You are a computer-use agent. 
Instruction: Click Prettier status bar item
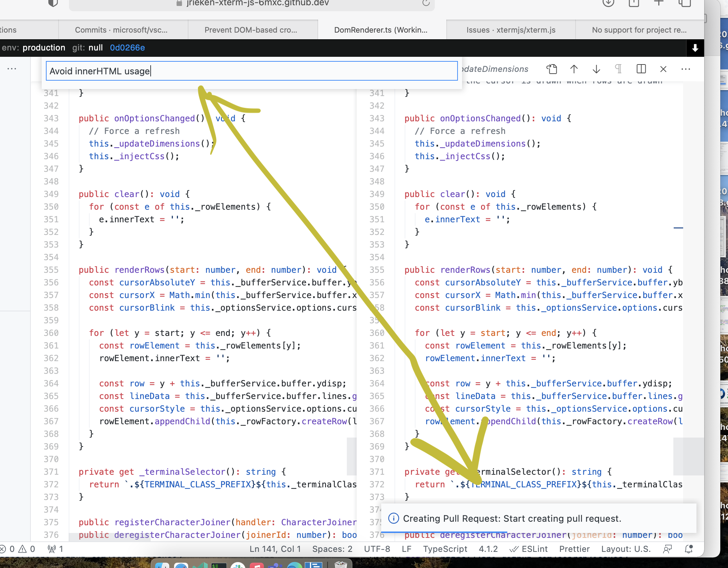[x=575, y=549]
